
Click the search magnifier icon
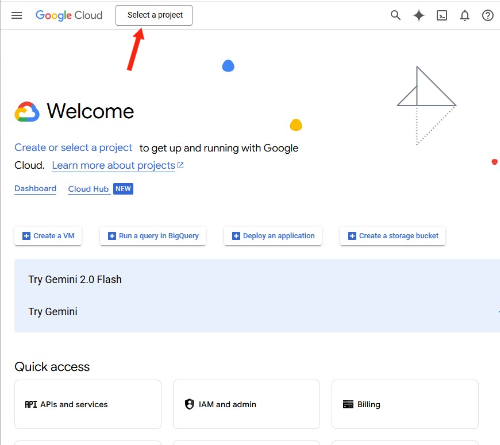click(395, 15)
